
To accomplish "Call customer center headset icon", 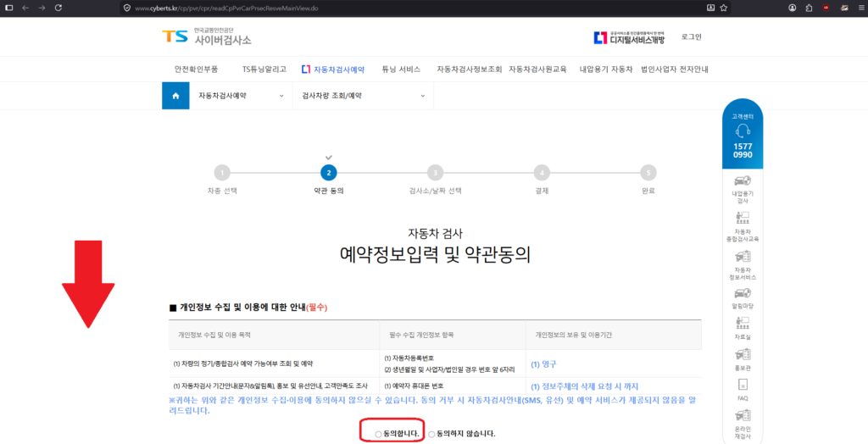I will [x=743, y=132].
